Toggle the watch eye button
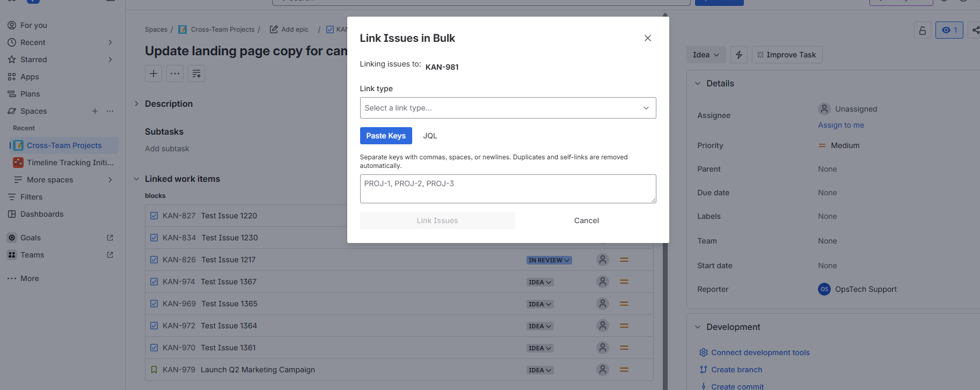Image resolution: width=980 pixels, height=390 pixels. (x=949, y=30)
